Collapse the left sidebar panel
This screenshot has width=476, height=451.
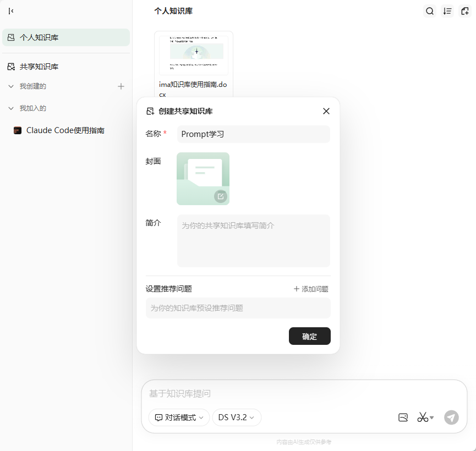click(11, 11)
